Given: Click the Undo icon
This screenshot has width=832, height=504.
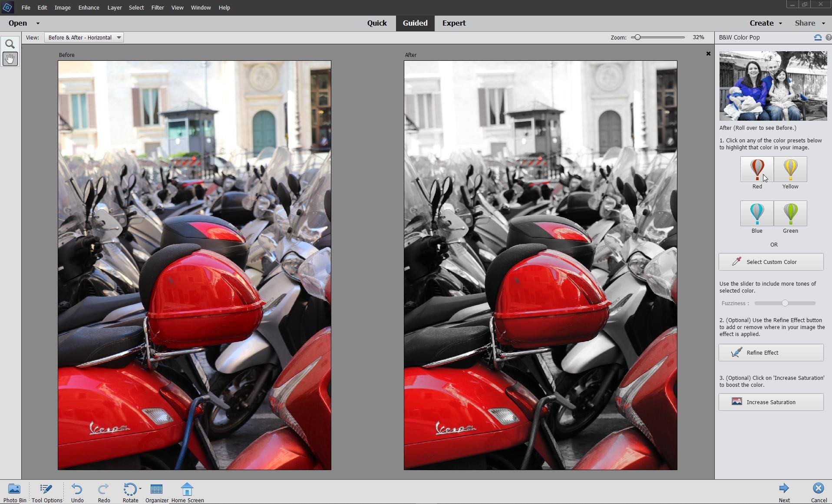Looking at the screenshot, I should pyautogui.click(x=77, y=493).
